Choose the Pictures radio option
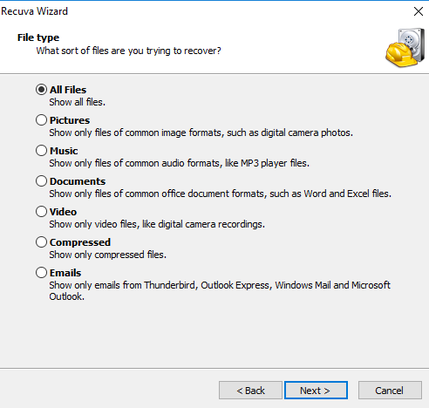The width and height of the screenshot is (429, 408). [41, 120]
